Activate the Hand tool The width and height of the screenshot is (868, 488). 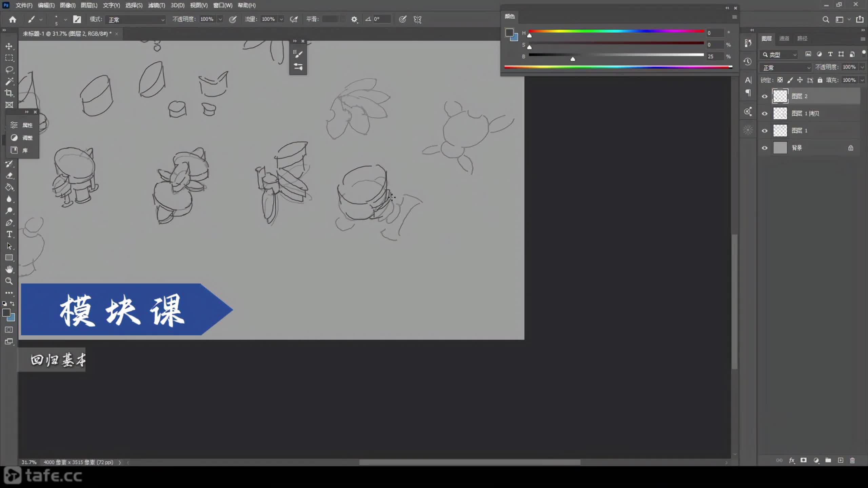(x=9, y=269)
